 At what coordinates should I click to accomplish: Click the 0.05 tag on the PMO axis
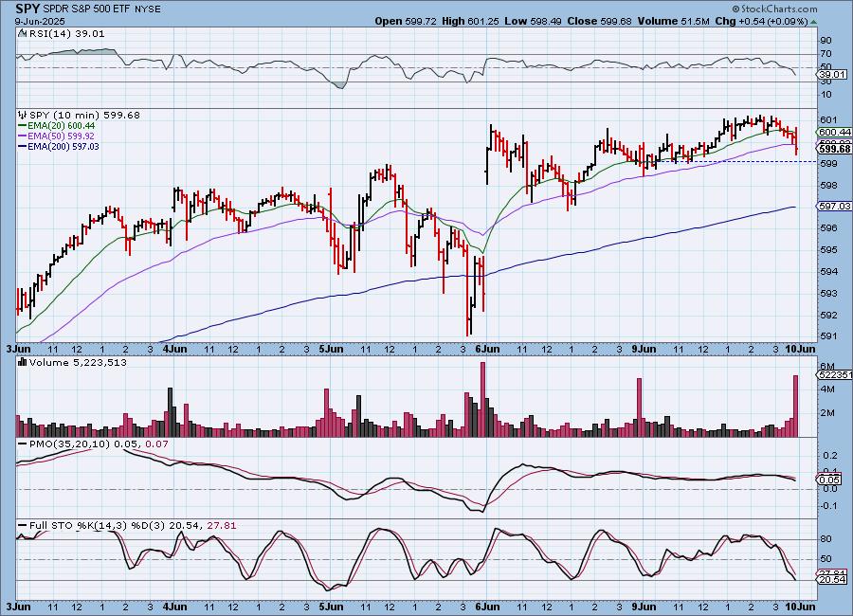(829, 480)
